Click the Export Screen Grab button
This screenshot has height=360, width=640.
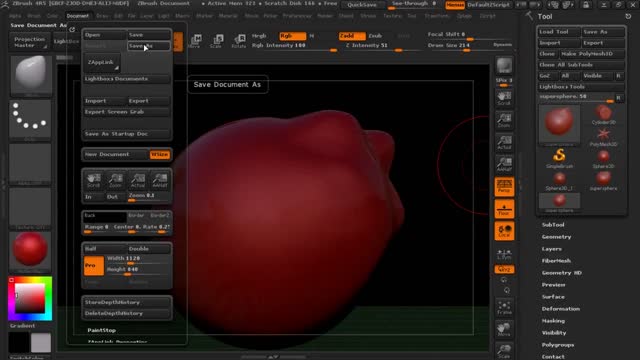pyautogui.click(x=127, y=112)
